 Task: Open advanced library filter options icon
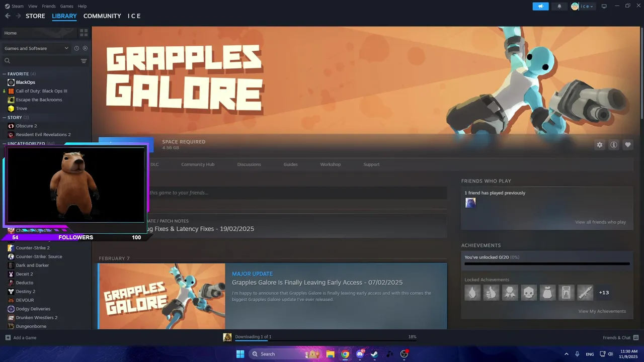[x=84, y=61]
